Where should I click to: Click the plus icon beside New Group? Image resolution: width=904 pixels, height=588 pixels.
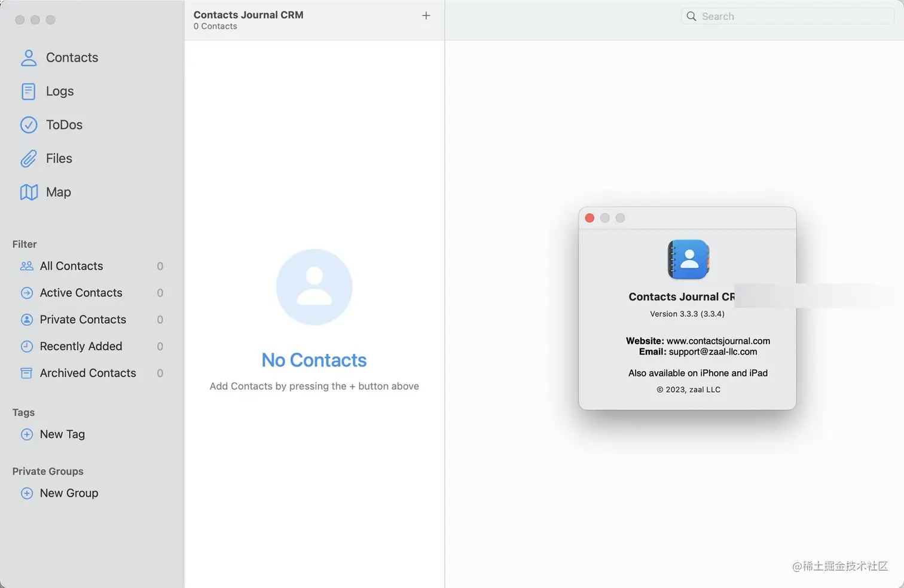point(27,493)
